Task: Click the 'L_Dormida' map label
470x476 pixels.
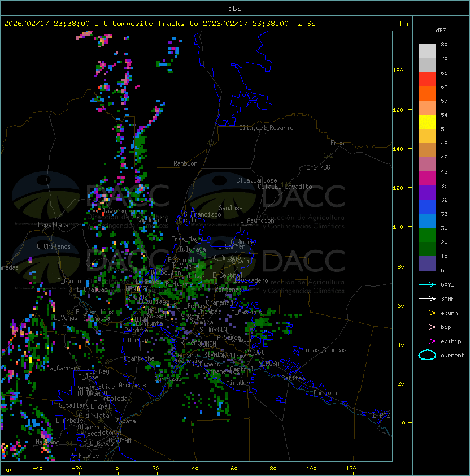Action: [x=321, y=393]
